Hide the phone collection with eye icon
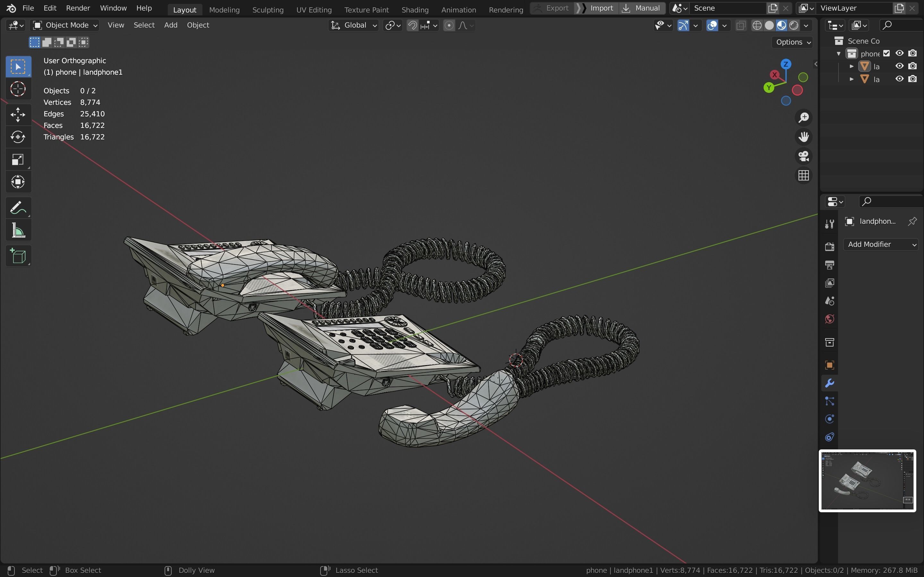 900,54
